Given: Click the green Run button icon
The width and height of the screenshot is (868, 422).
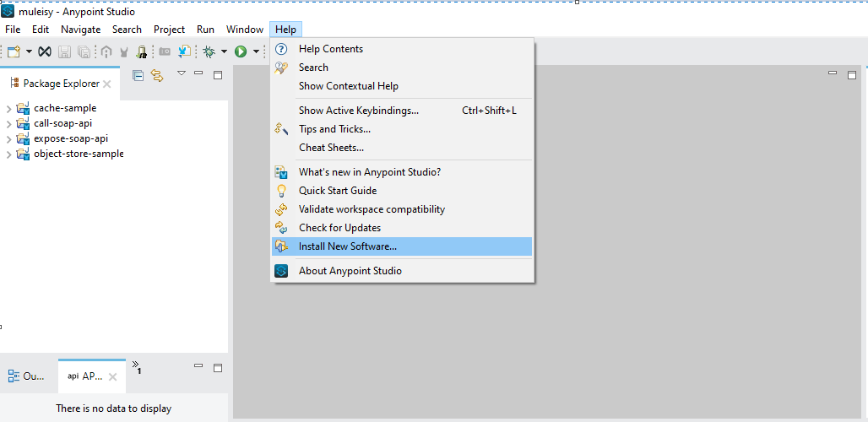Looking at the screenshot, I should click(241, 51).
